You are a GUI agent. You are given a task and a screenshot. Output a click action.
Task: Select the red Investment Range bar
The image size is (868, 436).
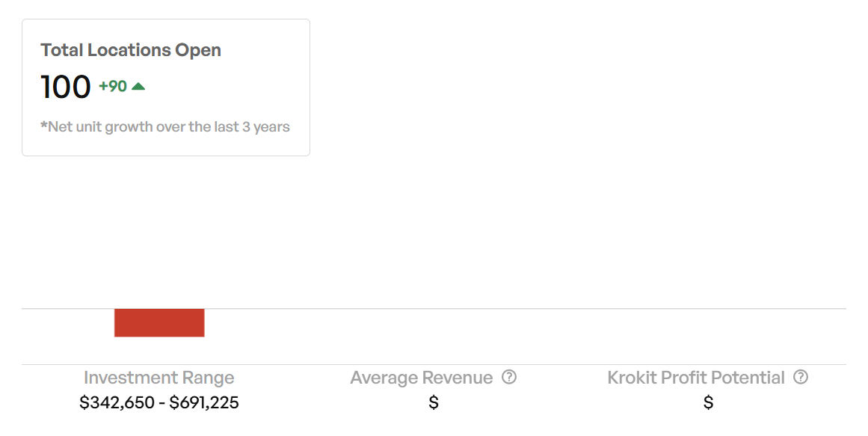(x=159, y=322)
